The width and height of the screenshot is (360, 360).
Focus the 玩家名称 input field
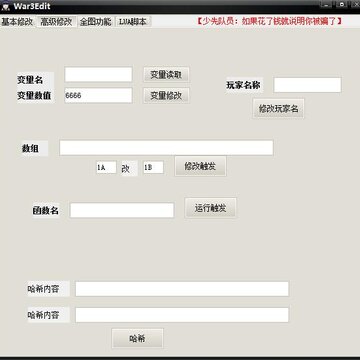[307, 85]
